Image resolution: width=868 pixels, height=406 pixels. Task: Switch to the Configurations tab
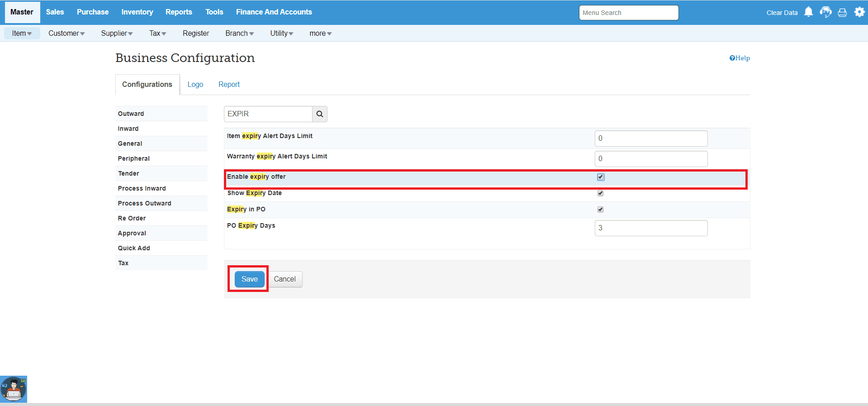(147, 85)
